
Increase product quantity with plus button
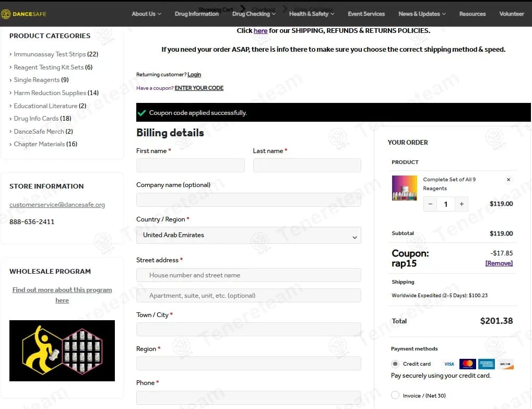[x=462, y=204]
